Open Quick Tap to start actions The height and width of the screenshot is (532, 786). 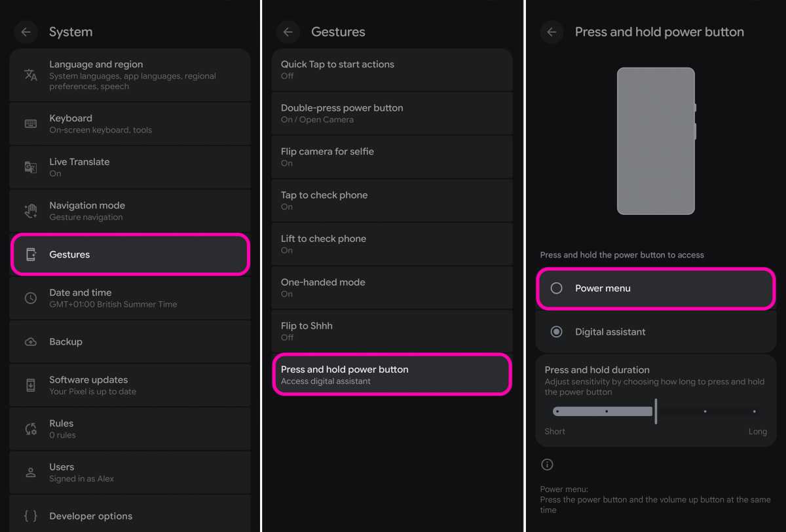(392, 69)
